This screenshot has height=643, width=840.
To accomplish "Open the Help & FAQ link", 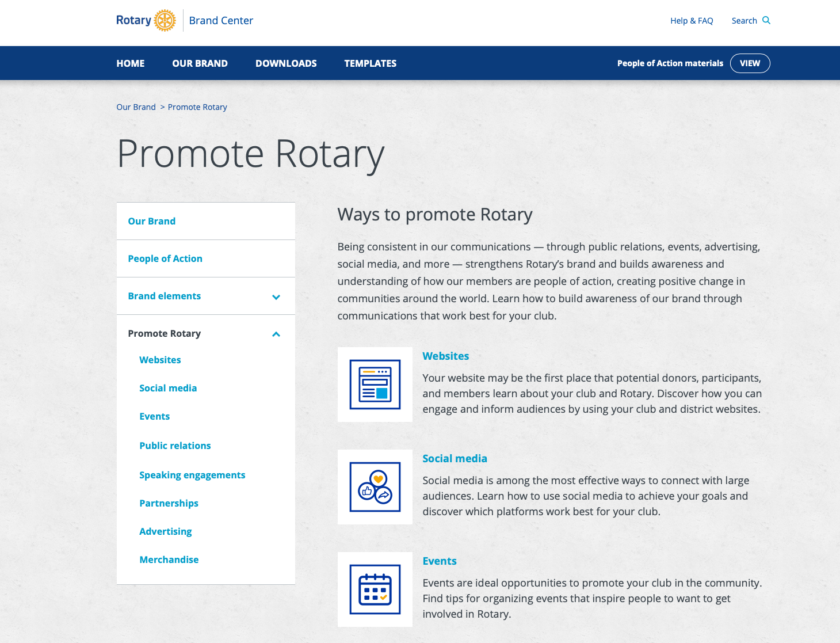I will coord(692,20).
